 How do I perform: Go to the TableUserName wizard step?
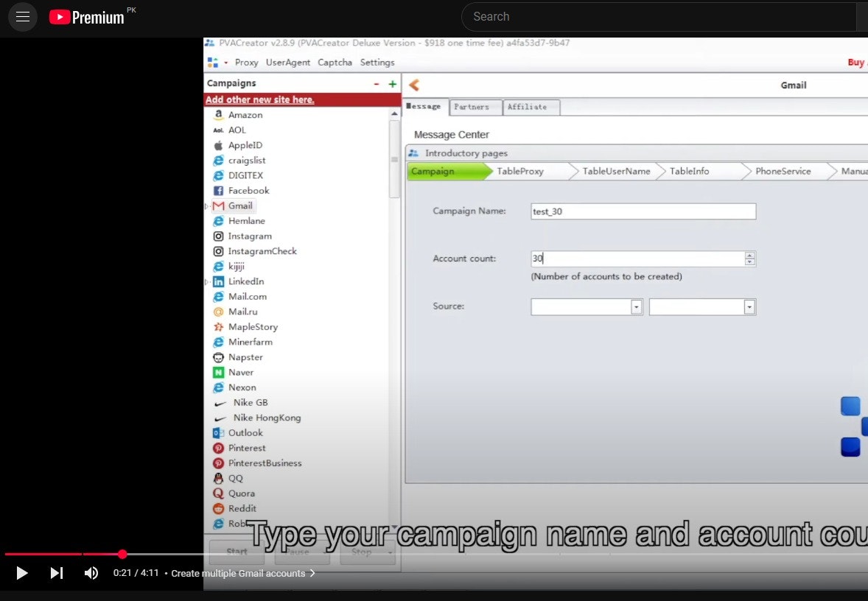616,172
